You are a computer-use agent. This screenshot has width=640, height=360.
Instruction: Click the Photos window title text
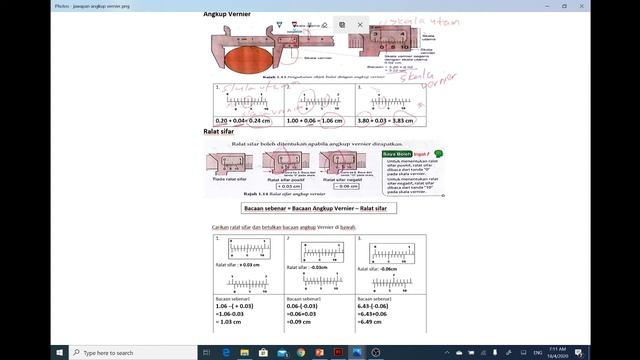pyautogui.click(x=92, y=6)
